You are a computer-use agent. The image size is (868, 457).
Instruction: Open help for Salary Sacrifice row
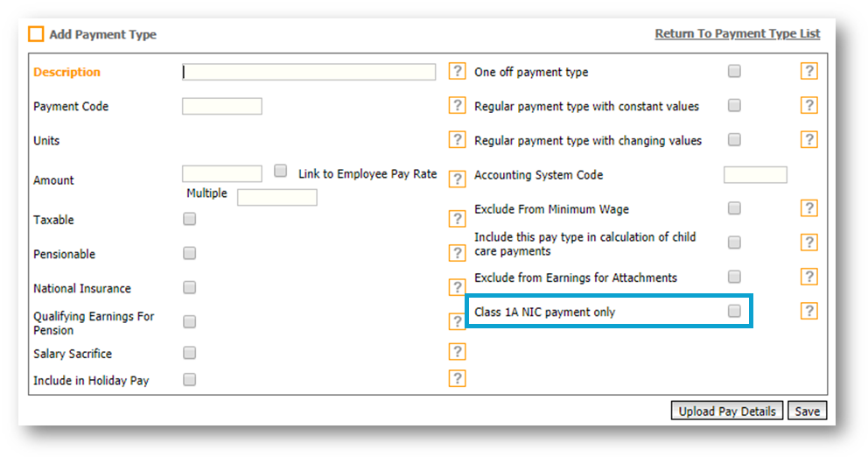click(x=457, y=352)
